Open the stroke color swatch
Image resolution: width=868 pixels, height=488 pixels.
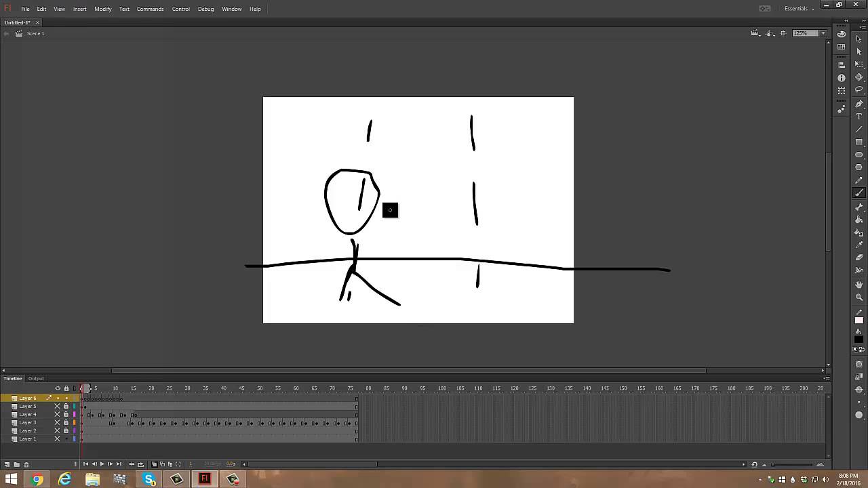859,321
